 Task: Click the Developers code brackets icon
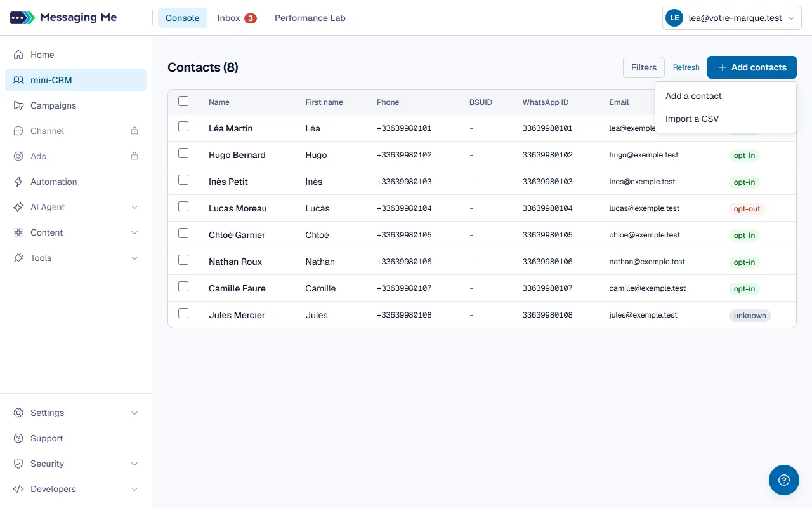(x=18, y=489)
